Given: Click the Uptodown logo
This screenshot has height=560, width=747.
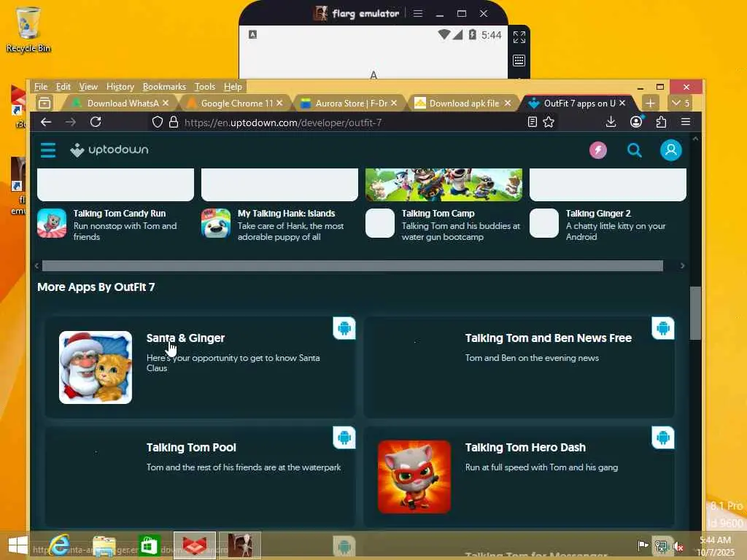Looking at the screenshot, I should (x=109, y=150).
